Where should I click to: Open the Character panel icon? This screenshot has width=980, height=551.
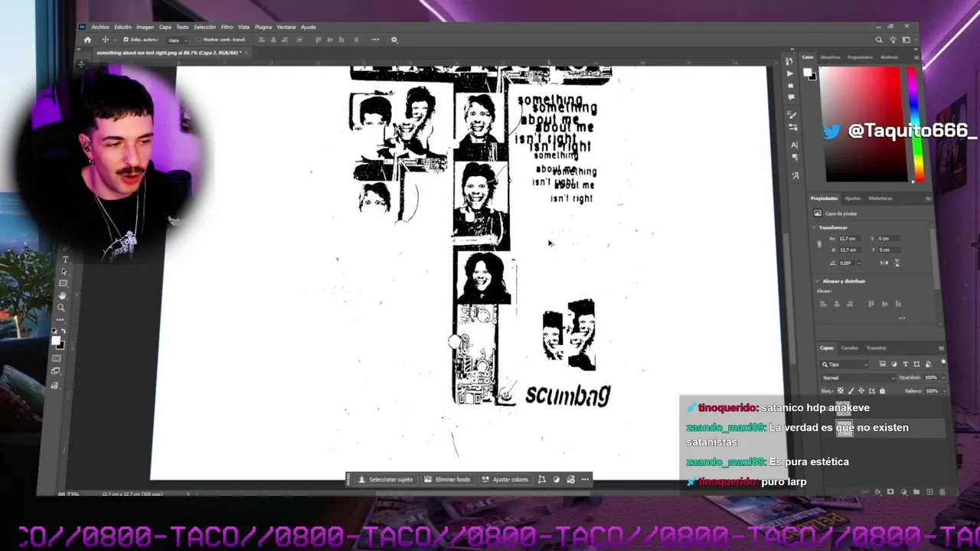click(x=795, y=145)
